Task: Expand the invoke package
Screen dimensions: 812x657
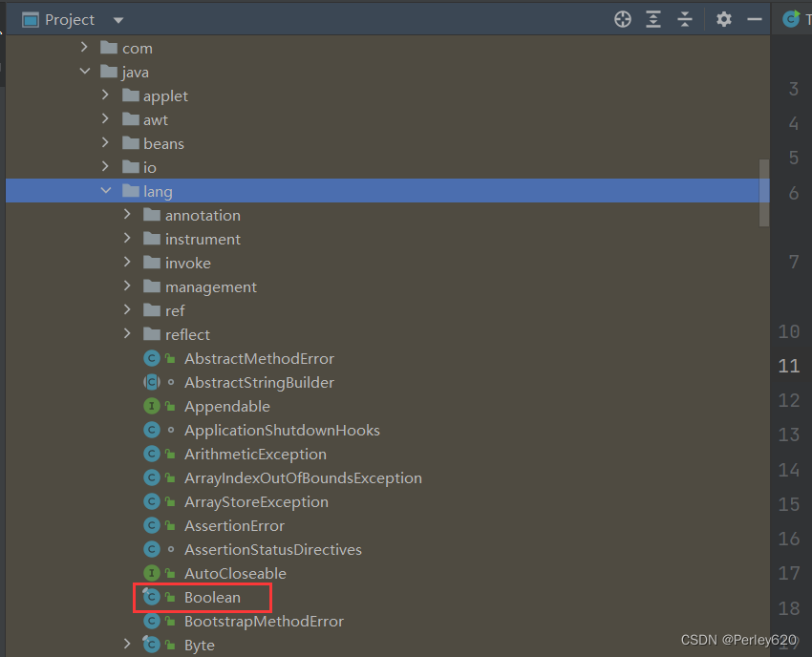Action: click(x=127, y=262)
